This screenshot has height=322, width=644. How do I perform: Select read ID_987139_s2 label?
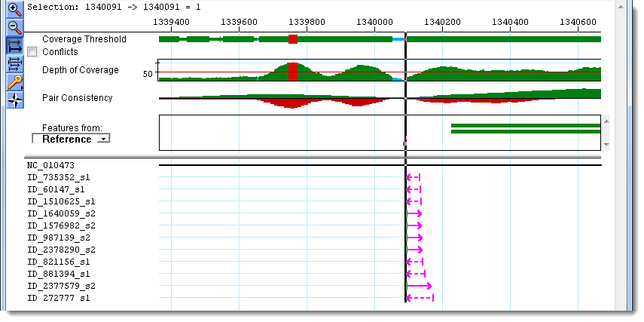pyautogui.click(x=59, y=238)
